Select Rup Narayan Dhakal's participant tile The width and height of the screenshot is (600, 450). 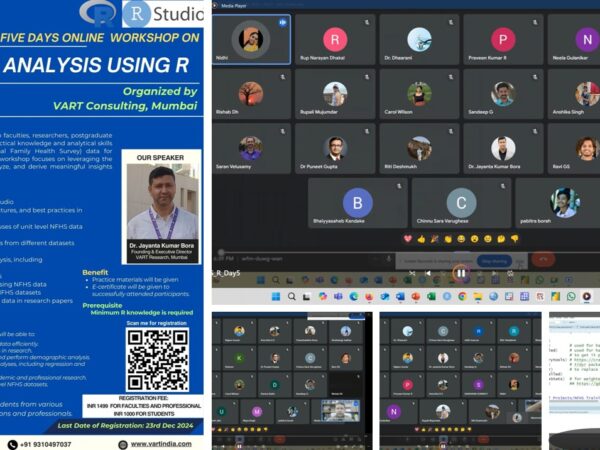point(335,39)
